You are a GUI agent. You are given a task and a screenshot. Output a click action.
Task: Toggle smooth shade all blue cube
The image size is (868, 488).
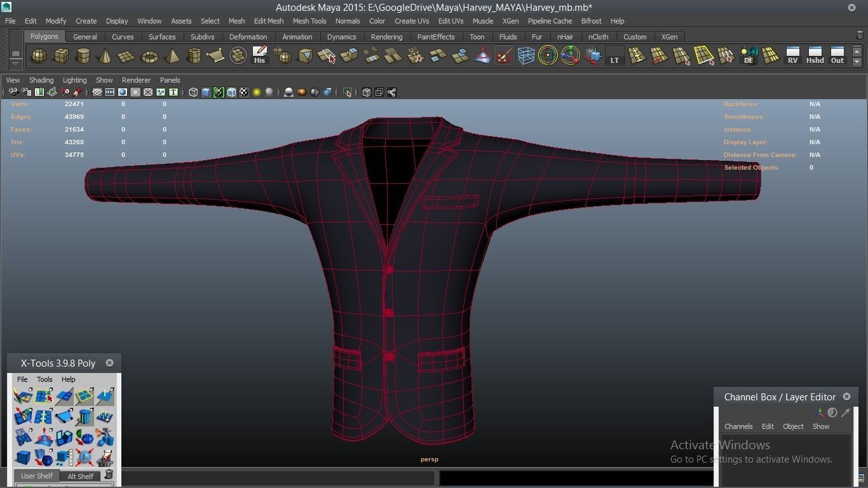pos(206,92)
